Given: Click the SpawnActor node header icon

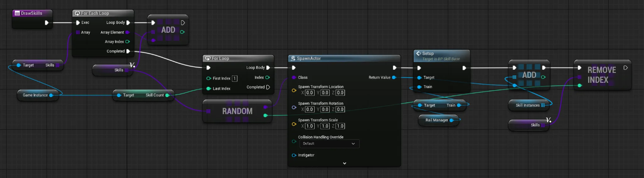Looking at the screenshot, I should [293, 58].
